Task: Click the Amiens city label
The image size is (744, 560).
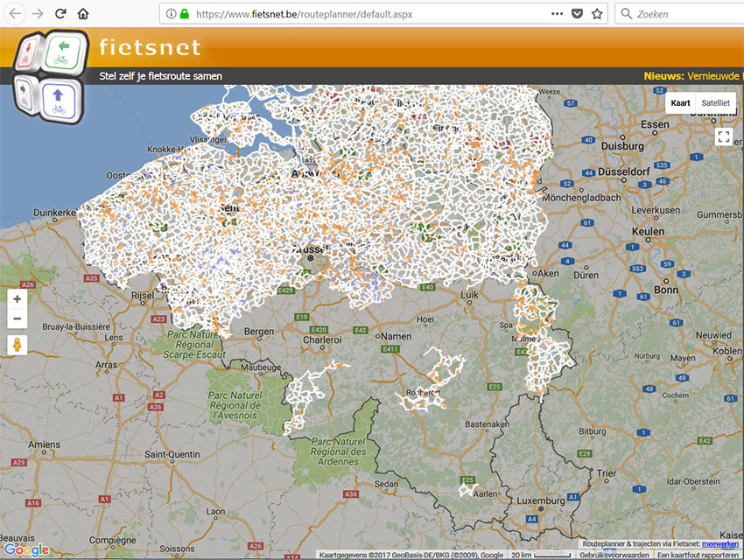Action: pyautogui.click(x=44, y=444)
